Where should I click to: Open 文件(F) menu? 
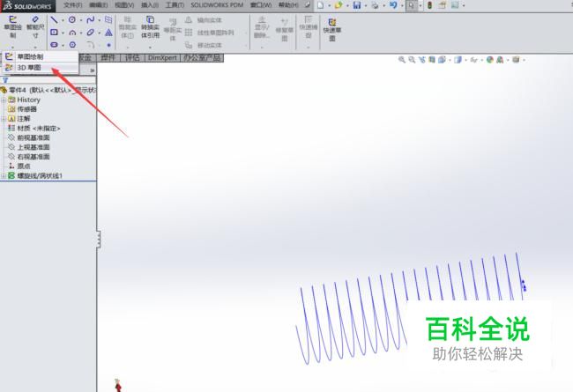tap(72, 5)
